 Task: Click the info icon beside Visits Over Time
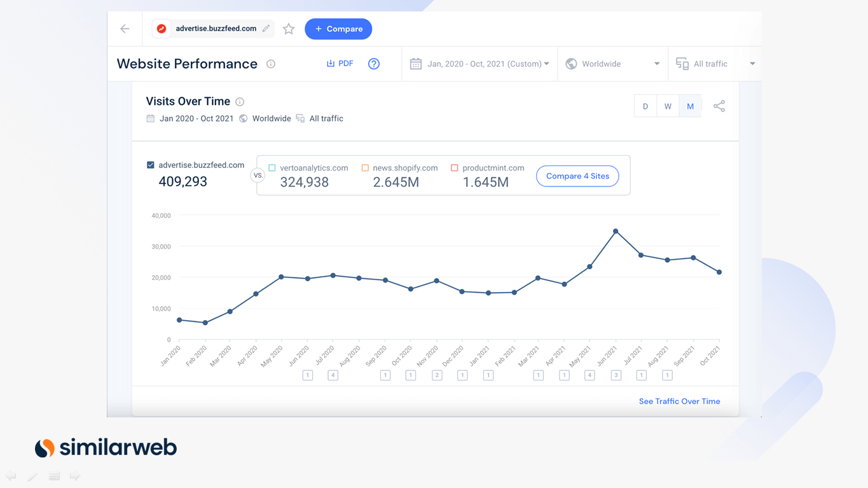(240, 102)
